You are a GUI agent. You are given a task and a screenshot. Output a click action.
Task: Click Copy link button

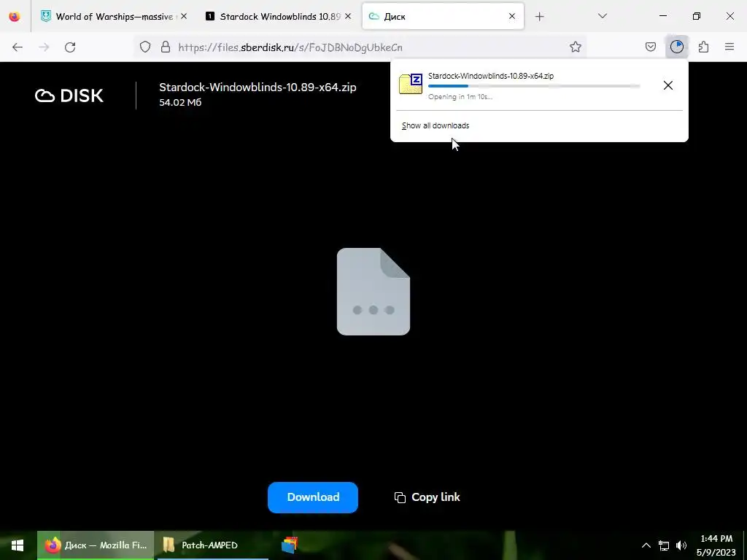tap(427, 497)
